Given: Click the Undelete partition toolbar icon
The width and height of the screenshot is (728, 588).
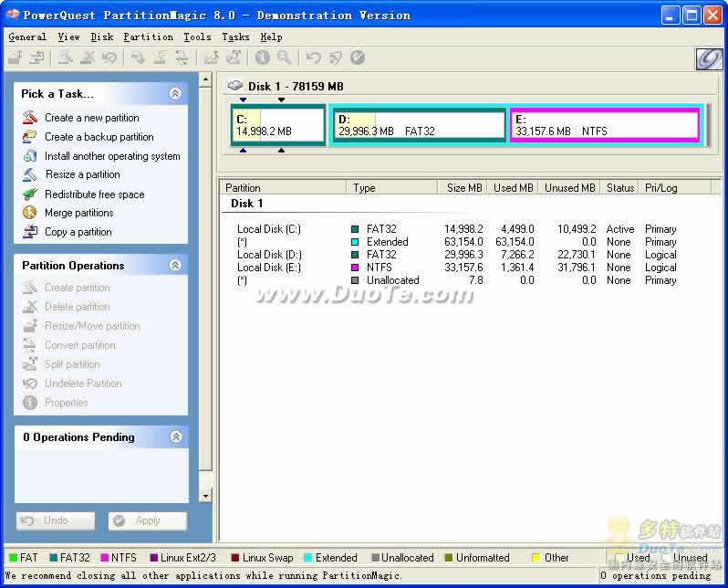Looking at the screenshot, I should point(109,58).
